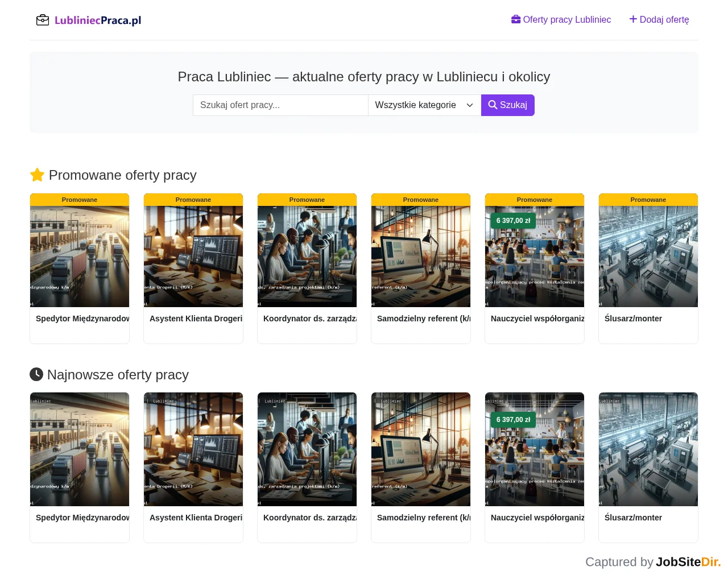Open promoted Koordynator ds. zarządzania thumbnail
The width and height of the screenshot is (728, 579).
(x=307, y=257)
